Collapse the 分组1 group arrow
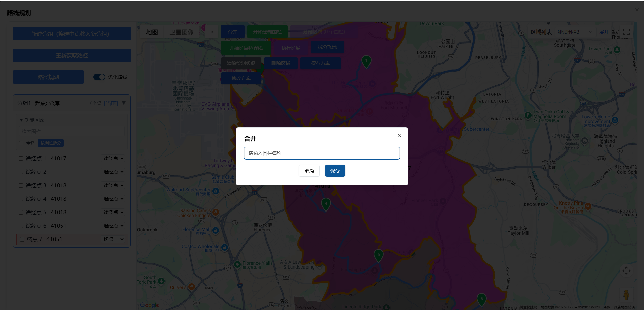 point(124,103)
